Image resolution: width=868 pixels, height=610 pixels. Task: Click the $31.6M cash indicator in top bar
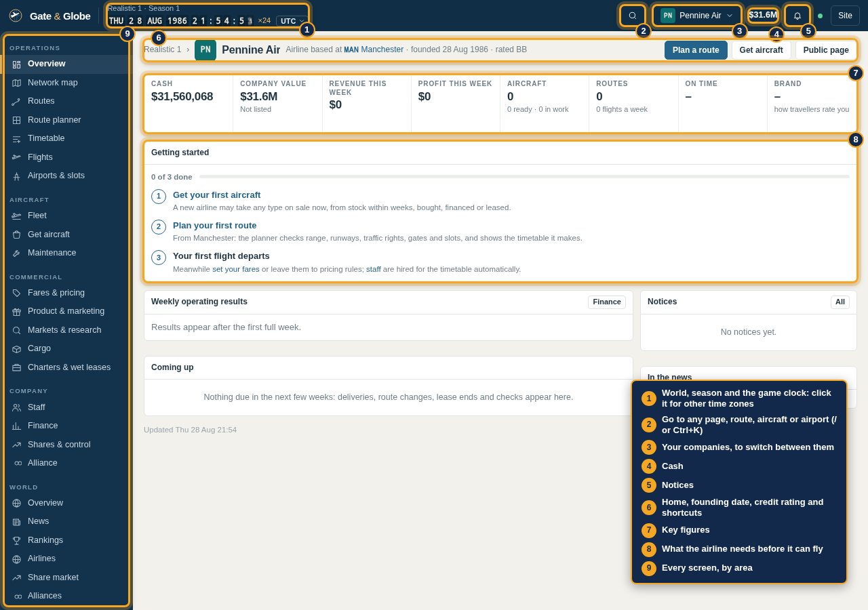(763, 15)
